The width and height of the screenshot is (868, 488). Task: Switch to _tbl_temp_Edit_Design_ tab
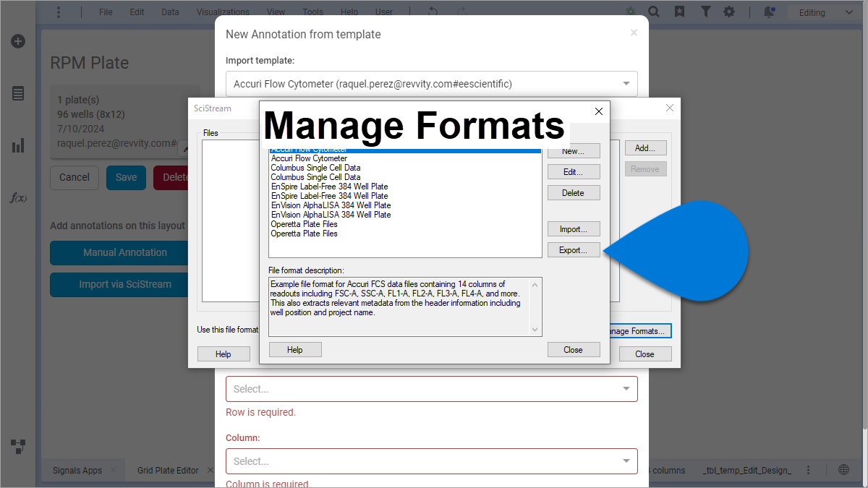click(747, 470)
